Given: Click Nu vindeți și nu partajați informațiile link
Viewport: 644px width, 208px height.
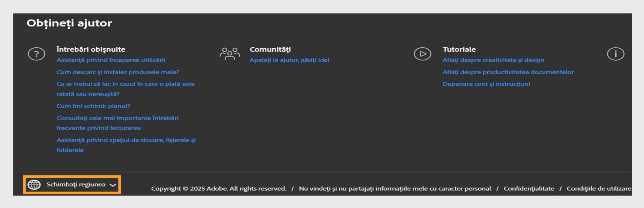Looking at the screenshot, I should 395,189.
